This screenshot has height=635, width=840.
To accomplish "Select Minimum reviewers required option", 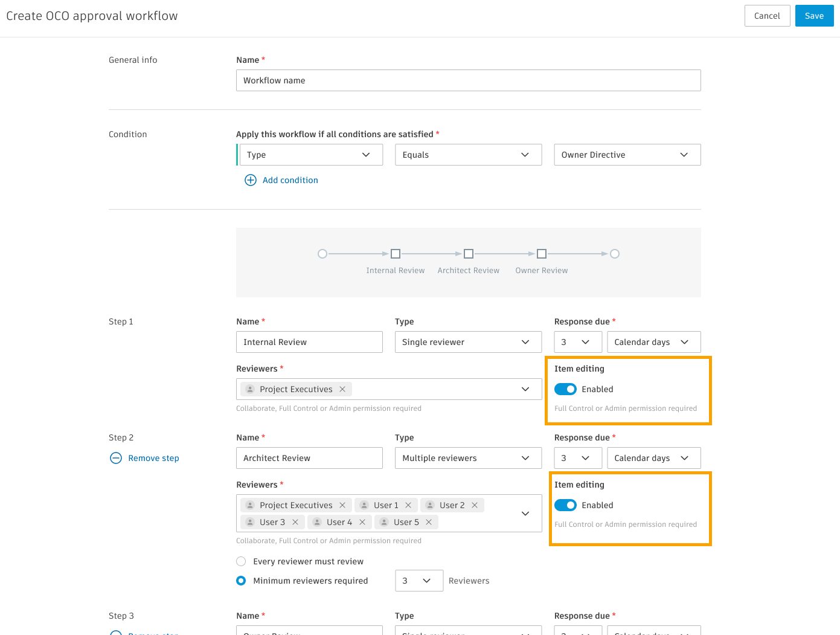I will 241,581.
